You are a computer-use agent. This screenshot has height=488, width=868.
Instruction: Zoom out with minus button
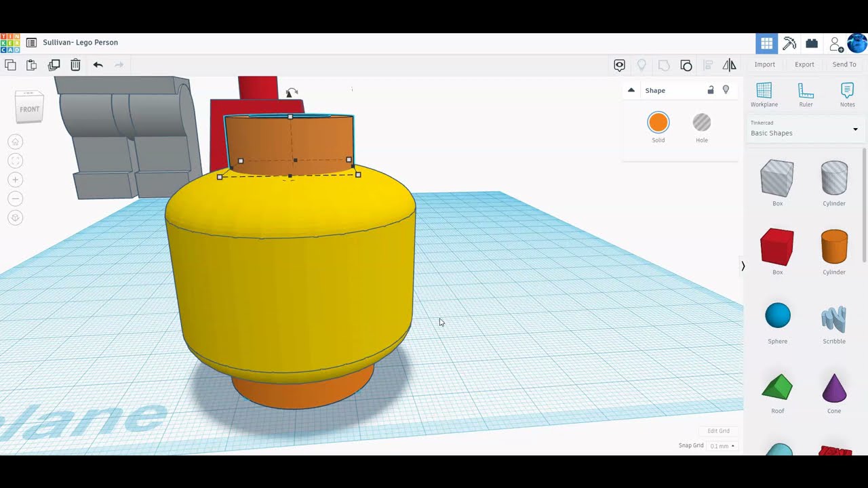(16, 199)
